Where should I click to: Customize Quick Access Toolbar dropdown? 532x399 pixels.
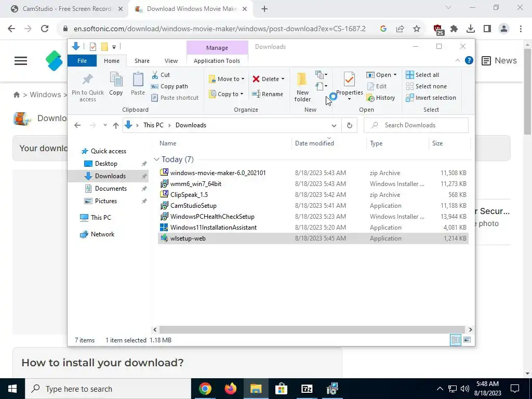point(114,47)
